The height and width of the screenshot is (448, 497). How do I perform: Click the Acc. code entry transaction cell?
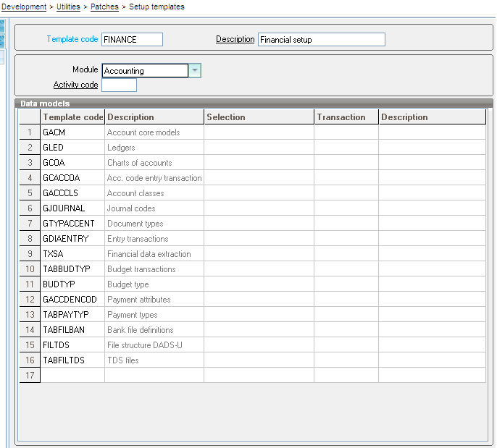[154, 177]
